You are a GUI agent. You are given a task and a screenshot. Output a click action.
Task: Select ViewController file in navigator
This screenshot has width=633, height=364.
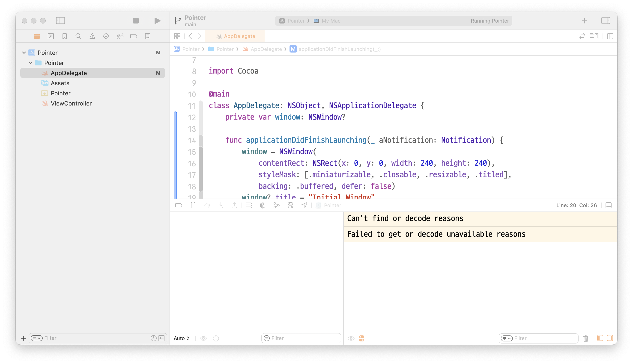pyautogui.click(x=71, y=103)
